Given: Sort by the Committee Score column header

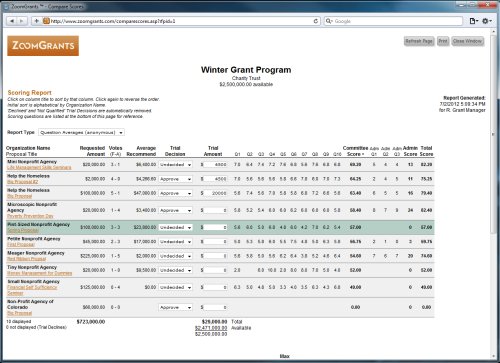Looking at the screenshot, I should [x=355, y=151].
